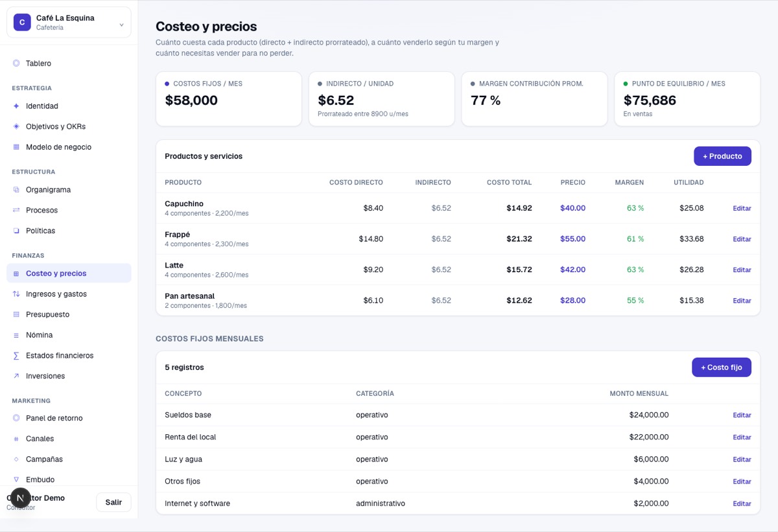Click the Políticas square icon
Viewport: 778px width, 532px height.
[x=16, y=231]
